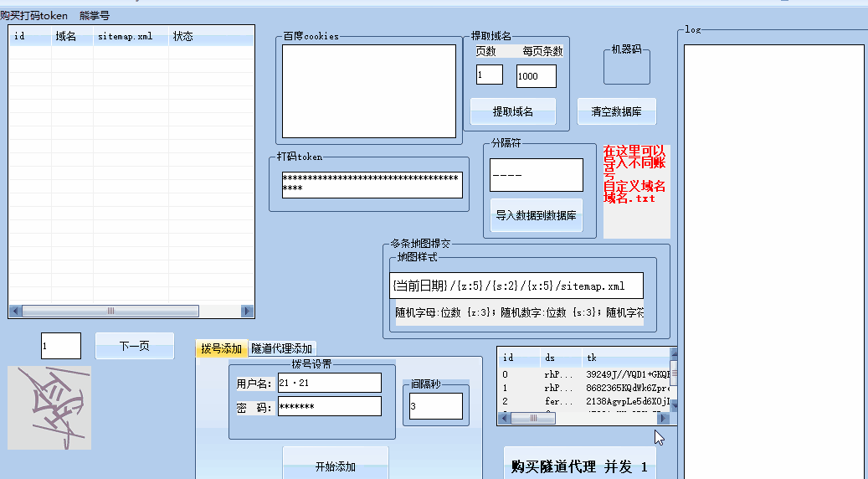This screenshot has width=868, height=479.
Task: Click the token table right scroll arrow
Action: click(x=663, y=418)
